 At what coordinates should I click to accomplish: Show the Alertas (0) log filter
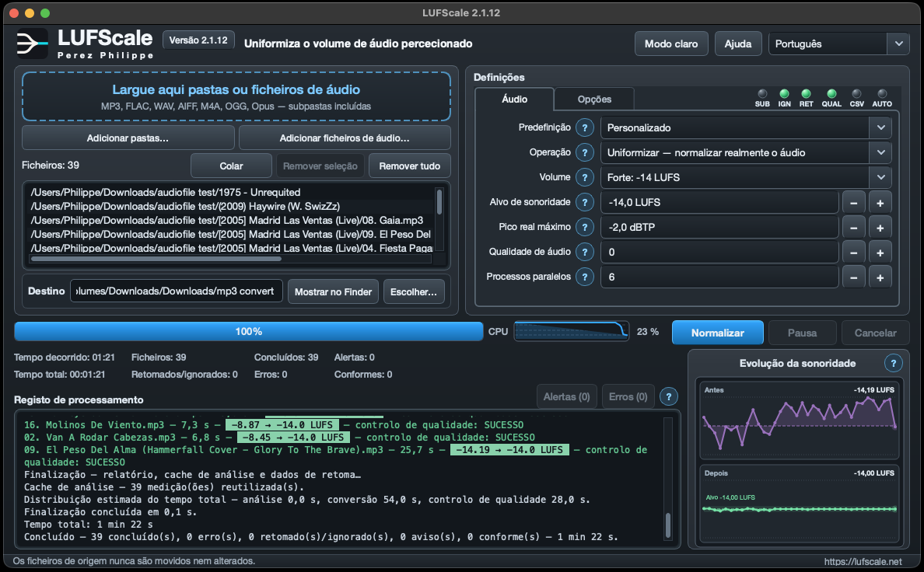(x=566, y=396)
